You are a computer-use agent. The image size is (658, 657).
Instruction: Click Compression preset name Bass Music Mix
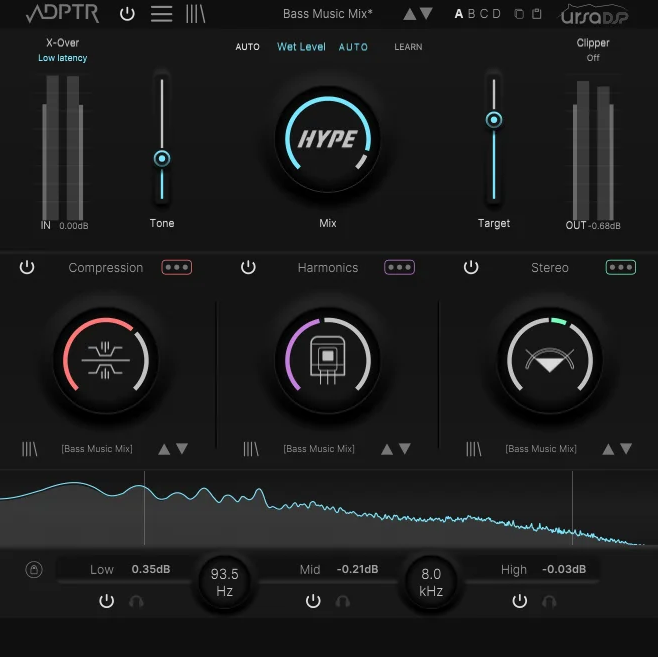click(97, 449)
